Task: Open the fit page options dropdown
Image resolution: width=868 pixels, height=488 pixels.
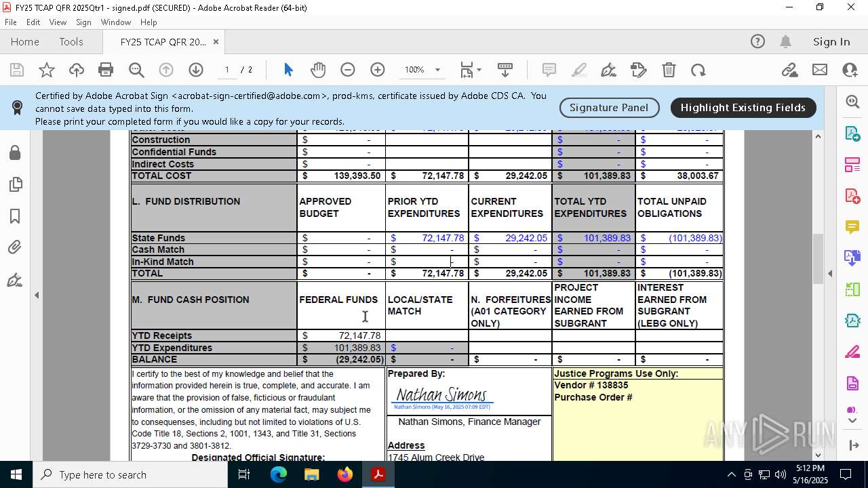Action: (x=471, y=70)
